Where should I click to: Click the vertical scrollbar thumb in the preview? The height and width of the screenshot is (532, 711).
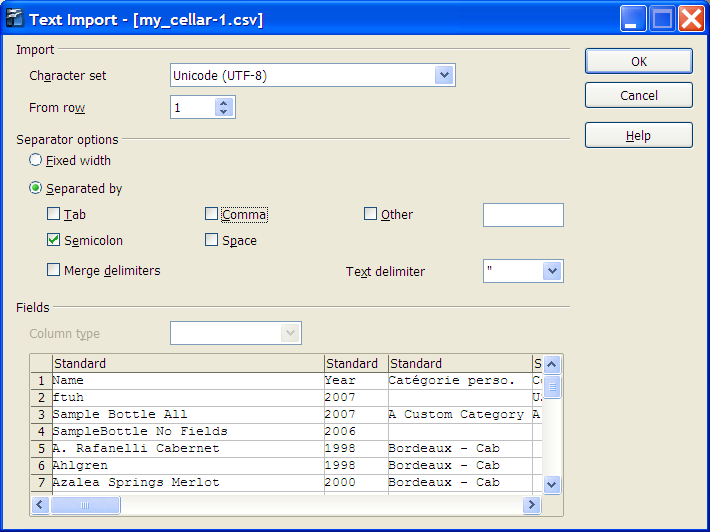point(552,387)
